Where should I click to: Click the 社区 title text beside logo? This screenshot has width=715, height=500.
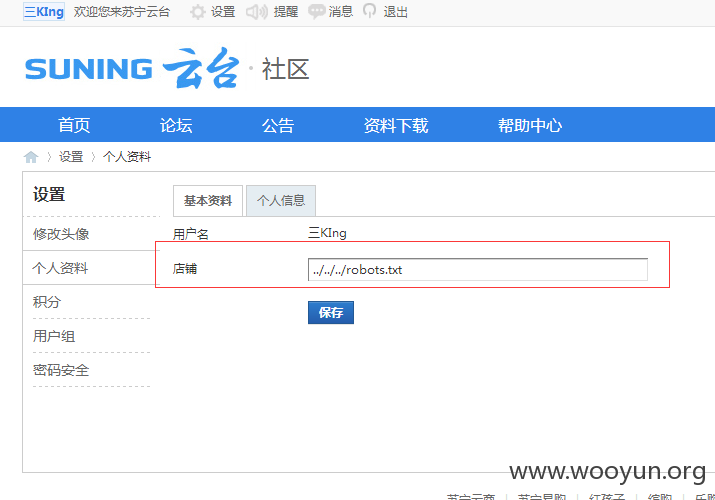click(285, 69)
